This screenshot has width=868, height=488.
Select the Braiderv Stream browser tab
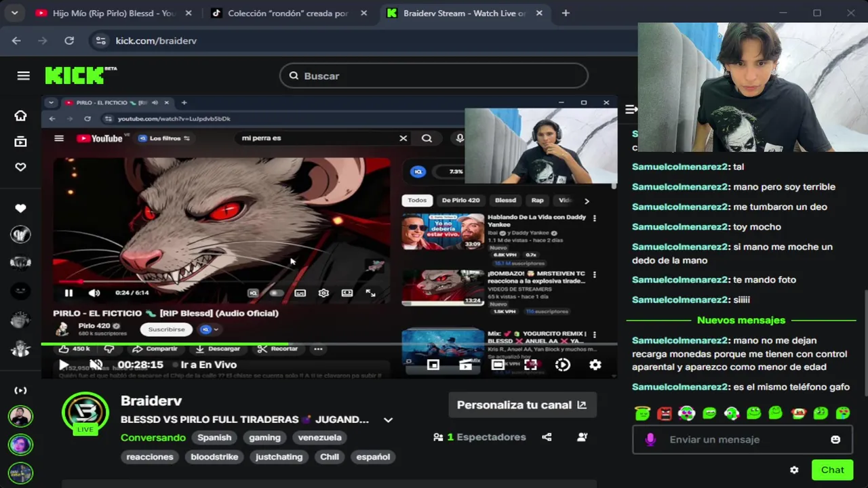point(465,13)
